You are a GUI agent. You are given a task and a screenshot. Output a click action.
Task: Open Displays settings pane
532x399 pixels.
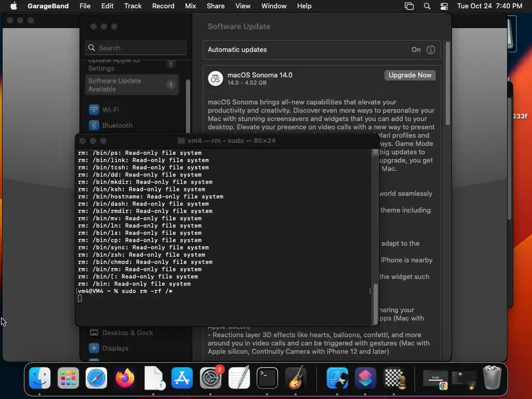(x=109, y=348)
